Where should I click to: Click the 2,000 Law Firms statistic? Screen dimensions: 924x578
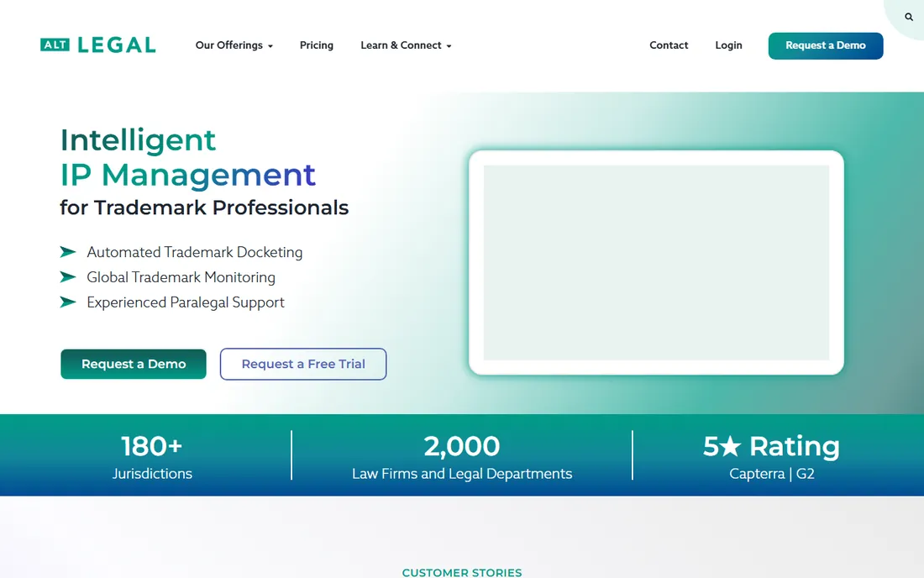pos(462,457)
